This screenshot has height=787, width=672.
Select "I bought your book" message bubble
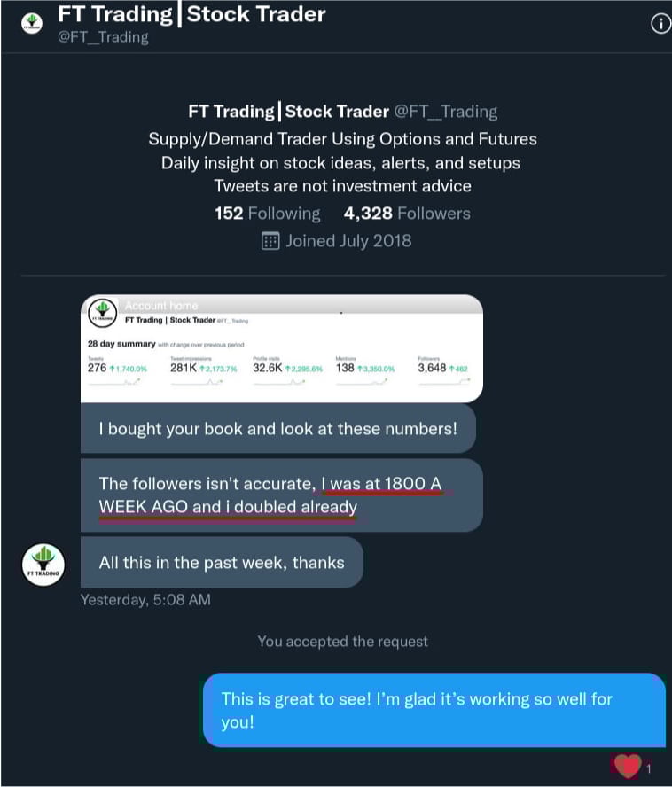coord(278,429)
